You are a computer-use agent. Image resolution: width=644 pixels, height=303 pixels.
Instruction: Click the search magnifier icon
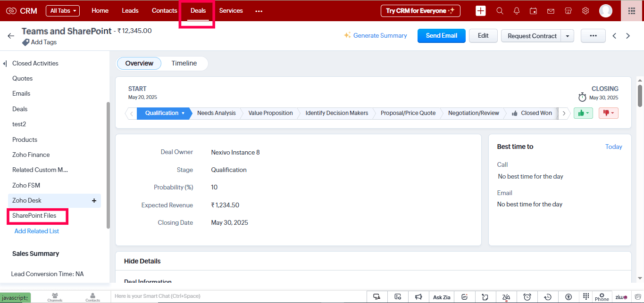pos(500,11)
